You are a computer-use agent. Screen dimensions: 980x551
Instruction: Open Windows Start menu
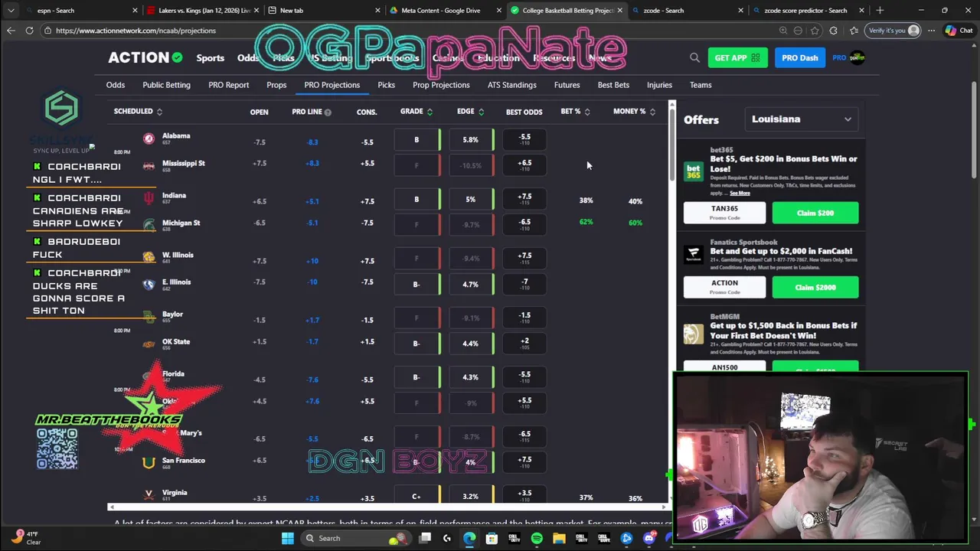coord(288,538)
